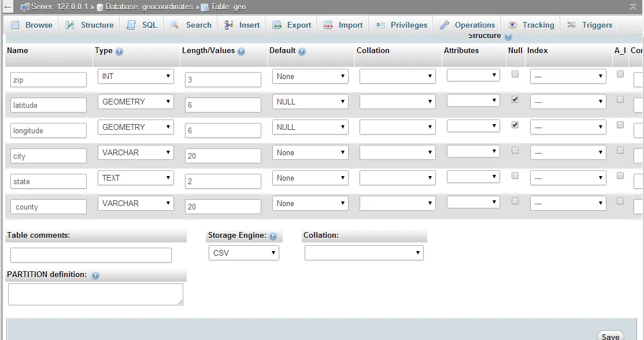The image size is (644, 340).
Task: Toggle Null checkbox for zip row
Action: click(515, 74)
